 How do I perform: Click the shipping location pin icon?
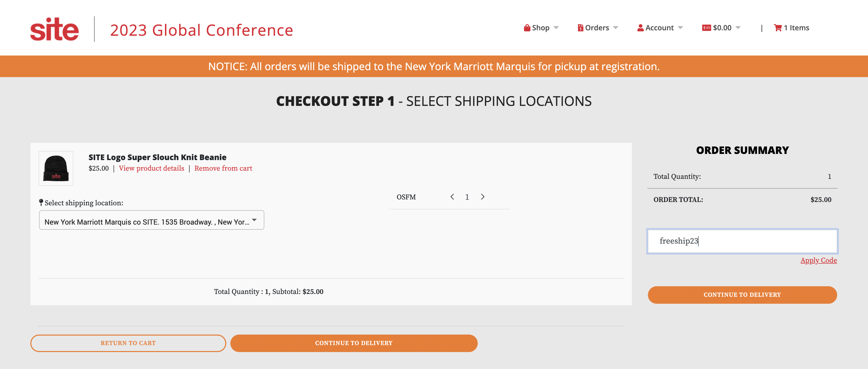click(41, 202)
